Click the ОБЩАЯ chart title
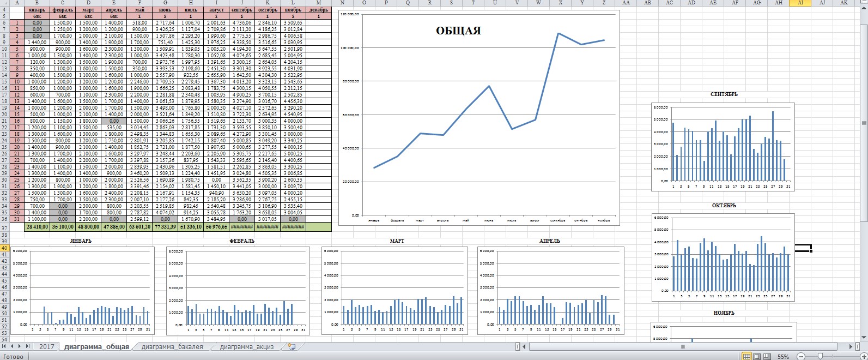The width and height of the screenshot is (868, 360). click(458, 31)
